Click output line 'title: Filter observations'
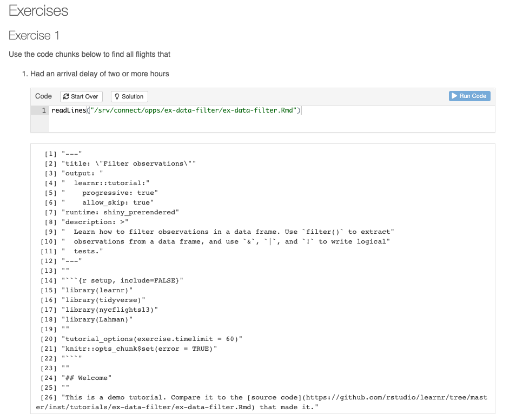 coord(128,163)
